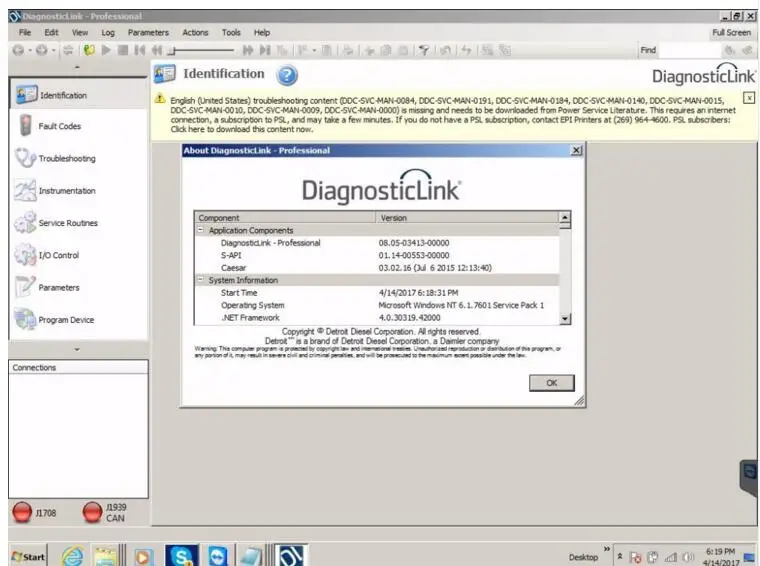The image size is (760, 566).
Task: Click the J1939 CAN red connection indicator
Action: tap(92, 513)
